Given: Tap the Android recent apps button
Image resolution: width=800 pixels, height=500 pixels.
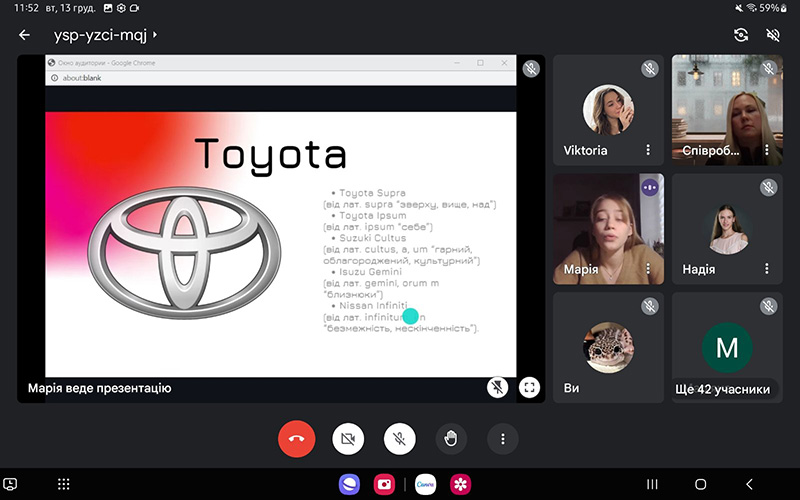Looking at the screenshot, I should click(652, 484).
